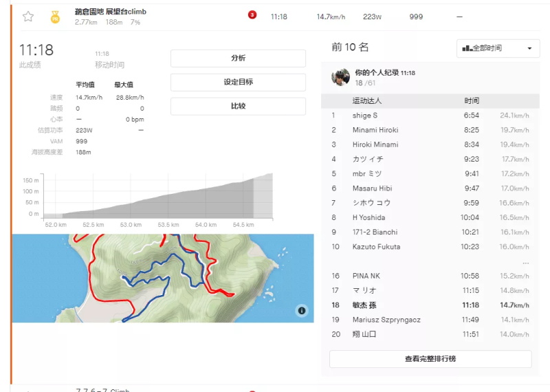Open the 全部时间 dropdown arrow
Image resolution: width=550 pixels, height=392 pixels.
pyautogui.click(x=529, y=48)
